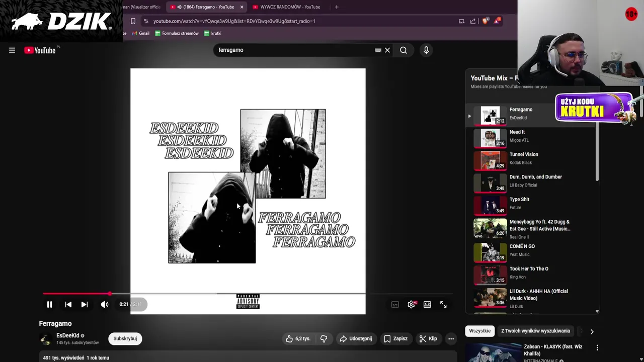Start voice search with the microphone icon
Image resolution: width=644 pixels, height=362 pixels.
click(426, 50)
